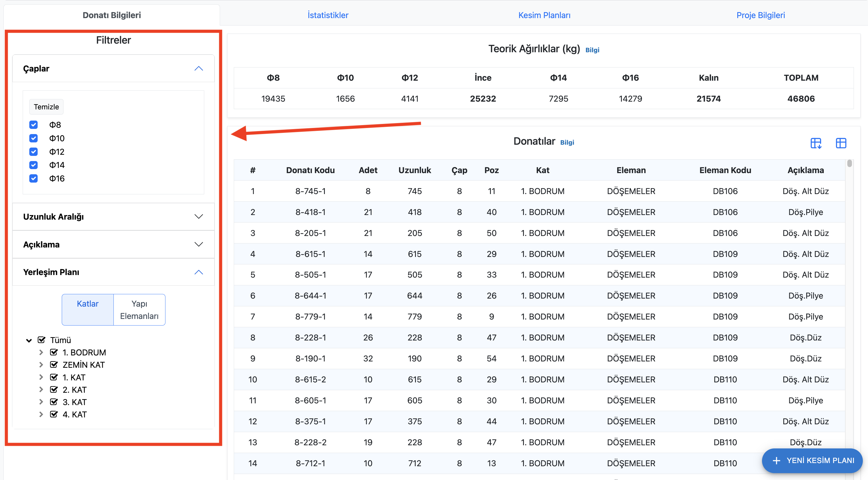Click the table export download icon
Image resolution: width=868 pixels, height=480 pixels.
coord(816,143)
